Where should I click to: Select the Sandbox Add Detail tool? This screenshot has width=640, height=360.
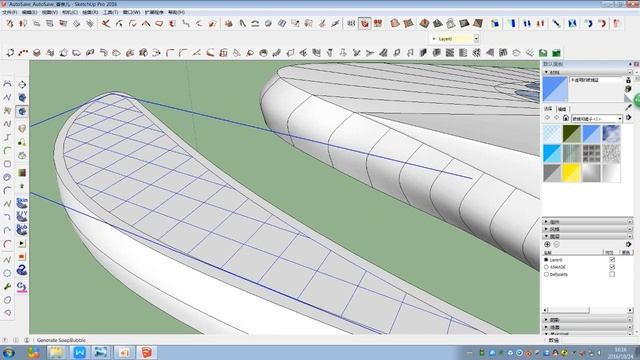[464, 23]
